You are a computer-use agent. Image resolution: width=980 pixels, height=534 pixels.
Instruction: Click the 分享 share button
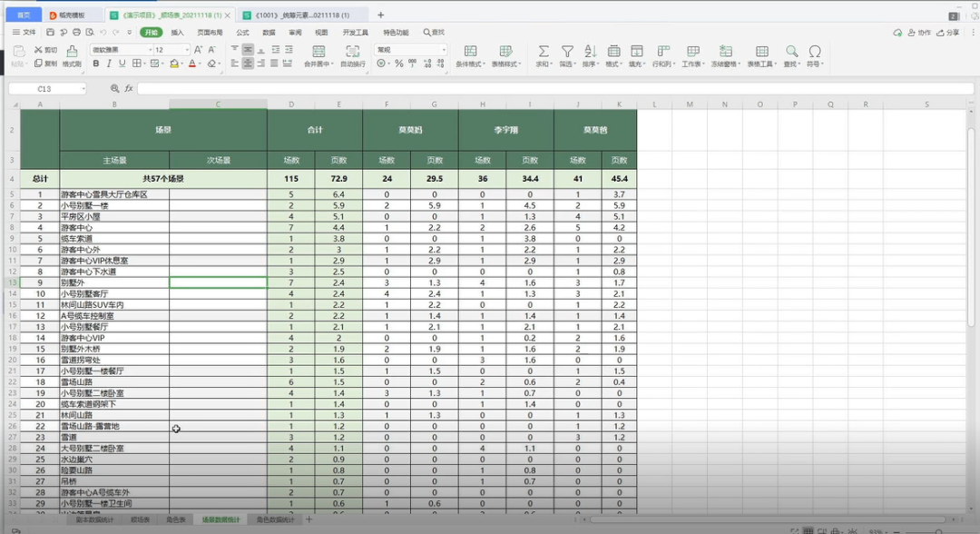click(x=947, y=33)
